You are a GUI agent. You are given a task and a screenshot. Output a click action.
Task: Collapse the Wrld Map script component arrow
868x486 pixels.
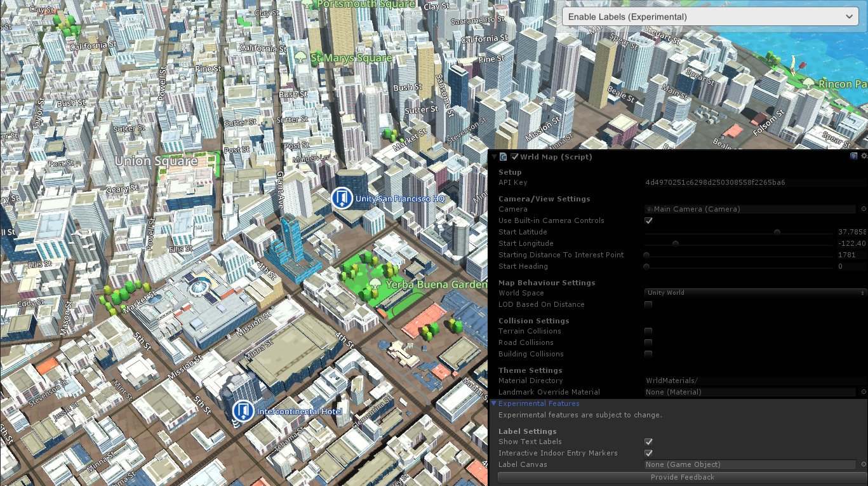click(x=494, y=157)
